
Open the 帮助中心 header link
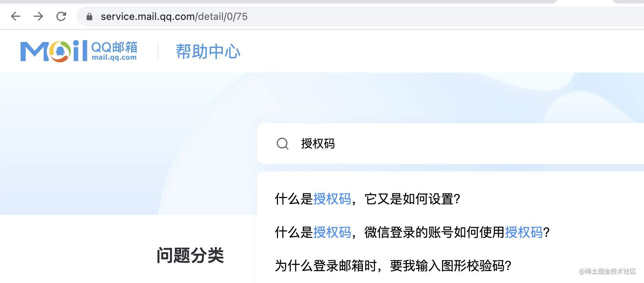pyautogui.click(x=208, y=52)
